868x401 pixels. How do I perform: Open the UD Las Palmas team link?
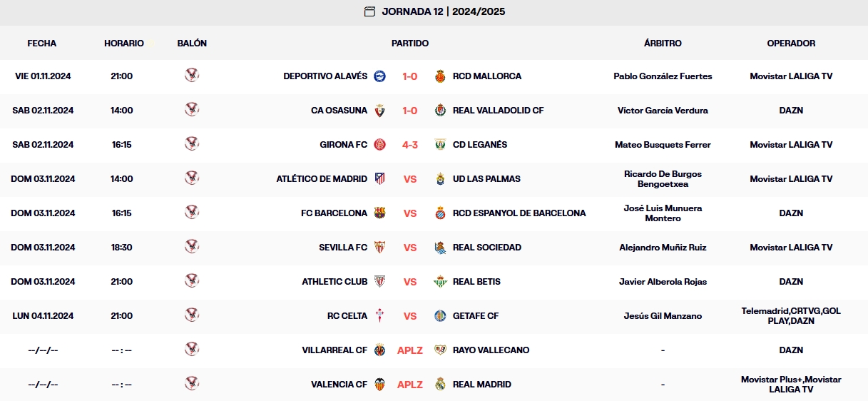click(x=486, y=179)
